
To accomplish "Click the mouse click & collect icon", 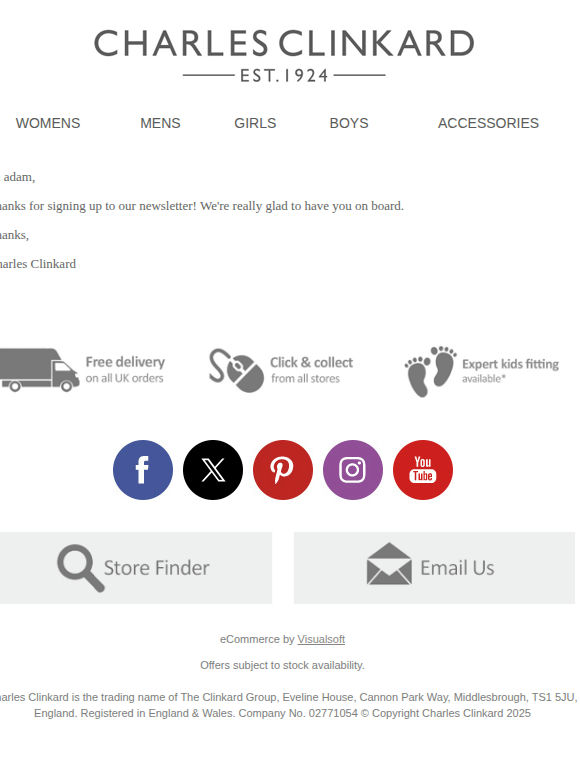I will (236, 371).
